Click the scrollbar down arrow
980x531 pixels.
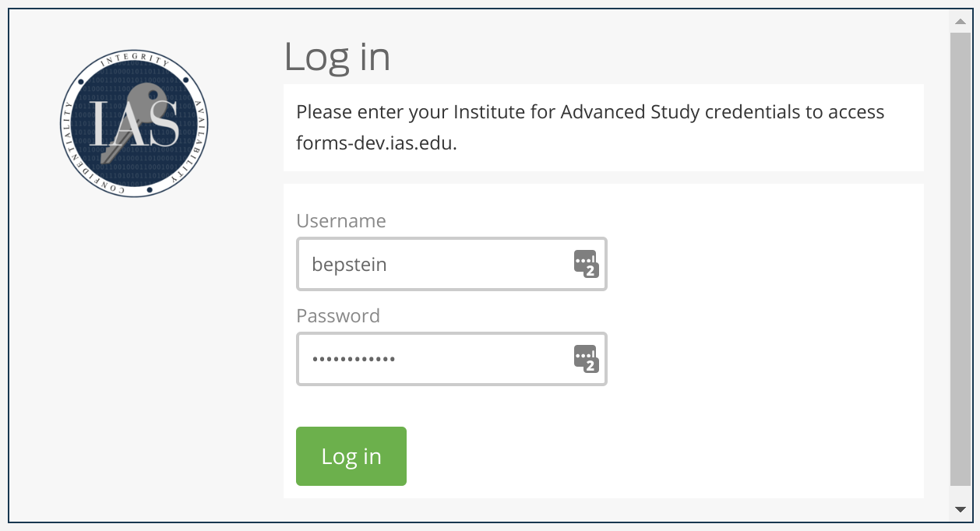tap(960, 509)
